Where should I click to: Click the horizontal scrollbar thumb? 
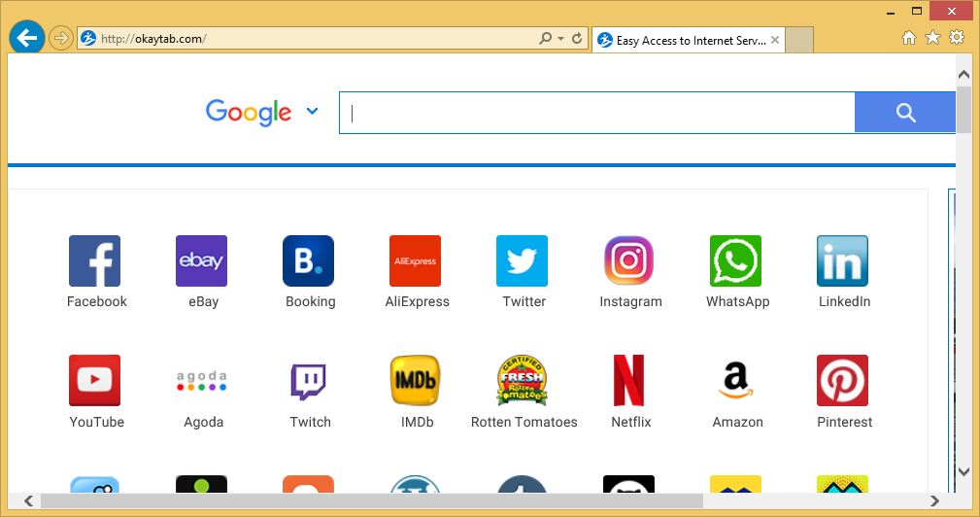click(372, 500)
